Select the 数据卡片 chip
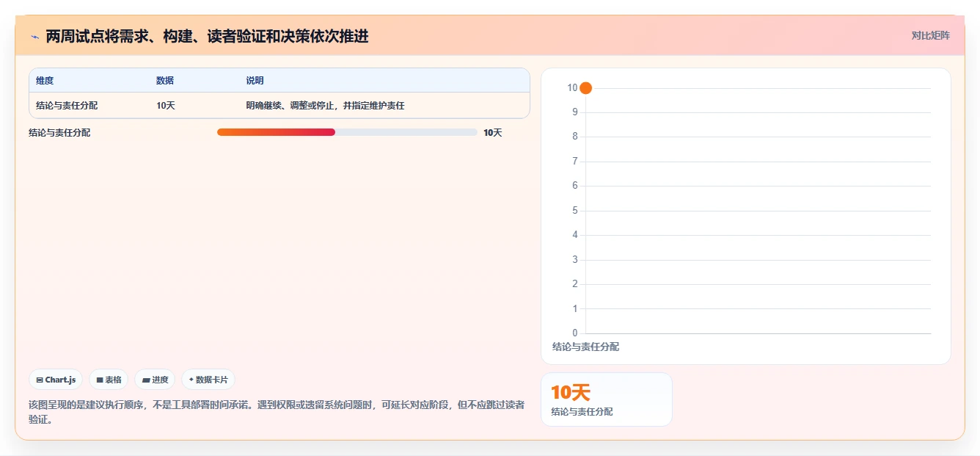The image size is (980, 456). click(x=208, y=380)
